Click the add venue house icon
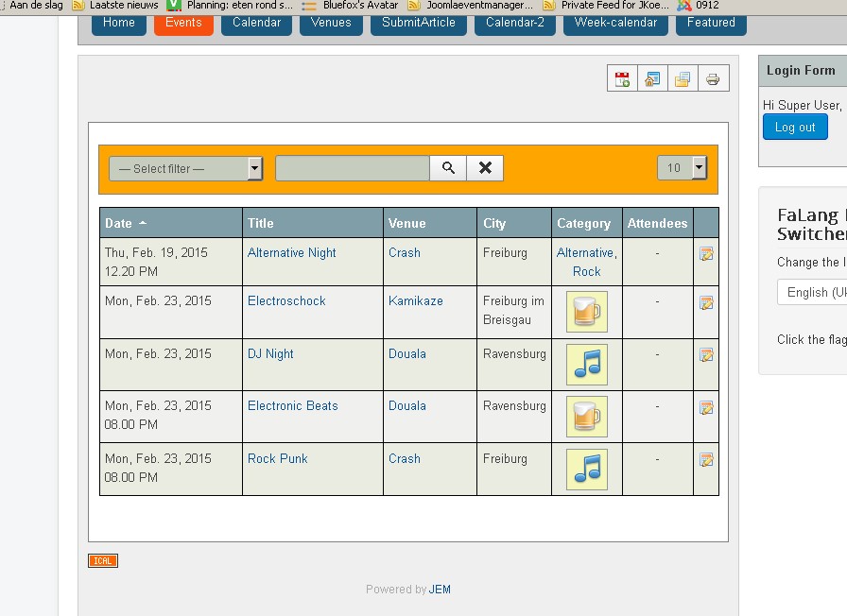Image resolution: width=847 pixels, height=616 pixels. (652, 79)
